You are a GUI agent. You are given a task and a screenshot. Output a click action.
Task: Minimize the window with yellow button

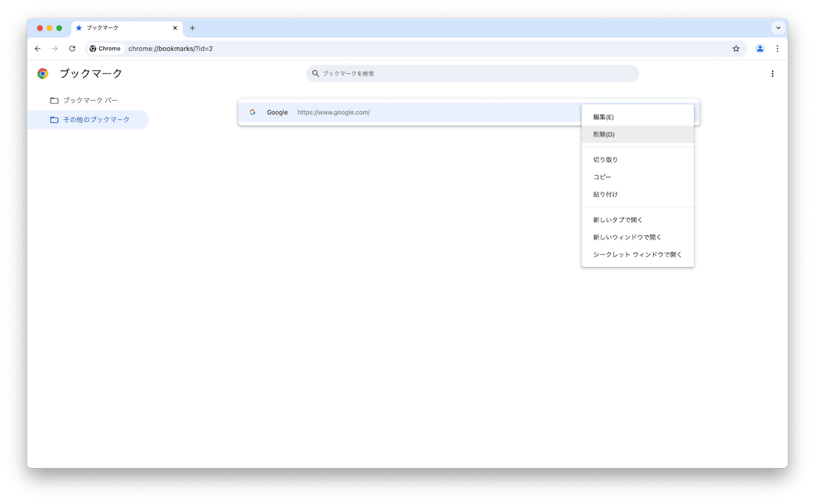50,28
